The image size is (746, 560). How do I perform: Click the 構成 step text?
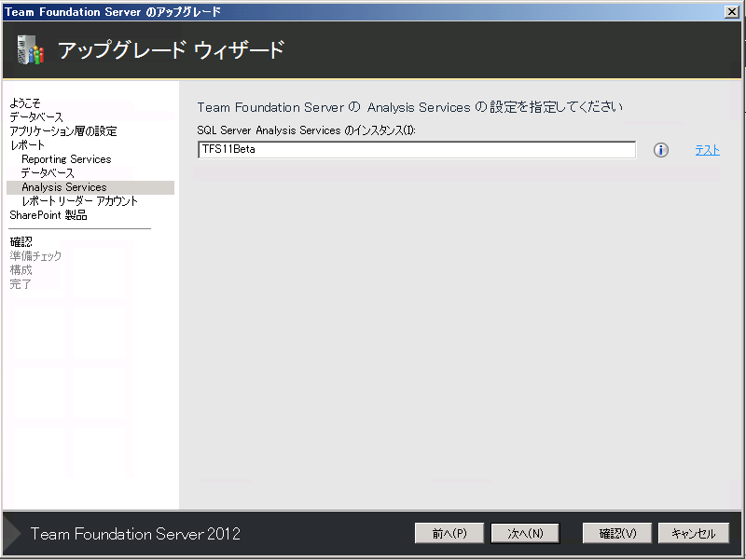[21, 270]
